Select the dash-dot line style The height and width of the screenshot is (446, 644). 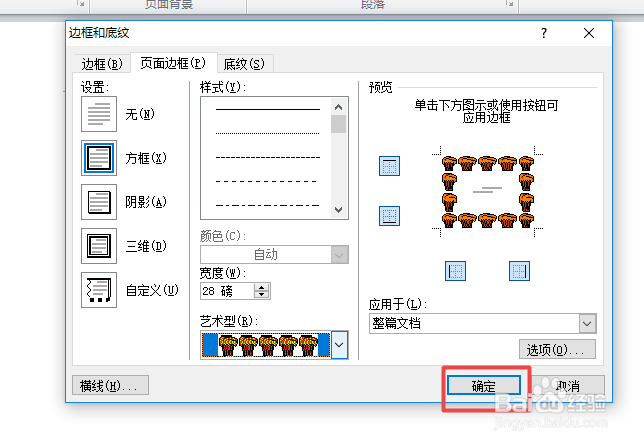(x=267, y=205)
